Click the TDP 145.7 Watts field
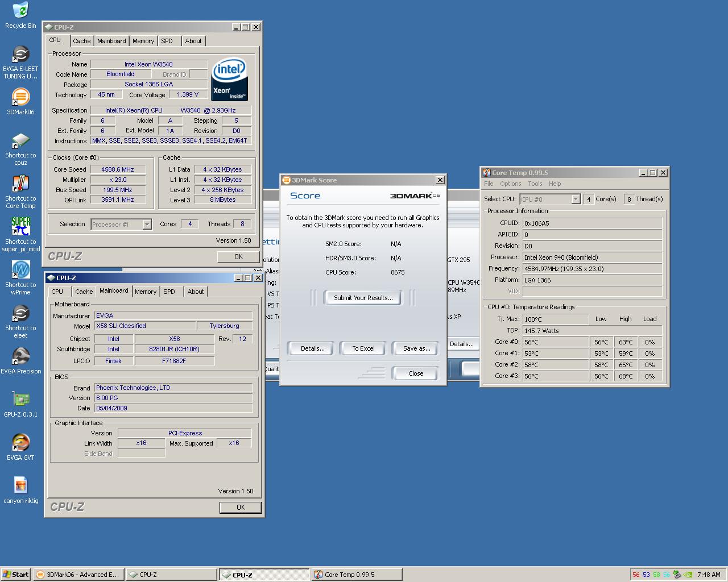 pos(592,331)
